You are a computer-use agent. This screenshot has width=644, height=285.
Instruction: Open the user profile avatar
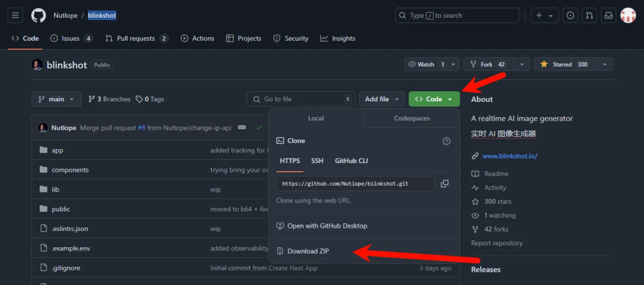[628, 15]
